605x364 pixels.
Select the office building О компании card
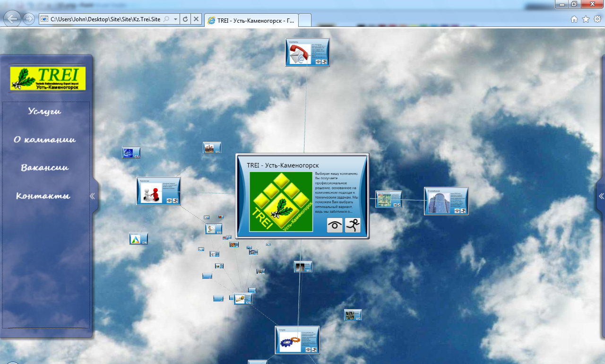pos(446,201)
